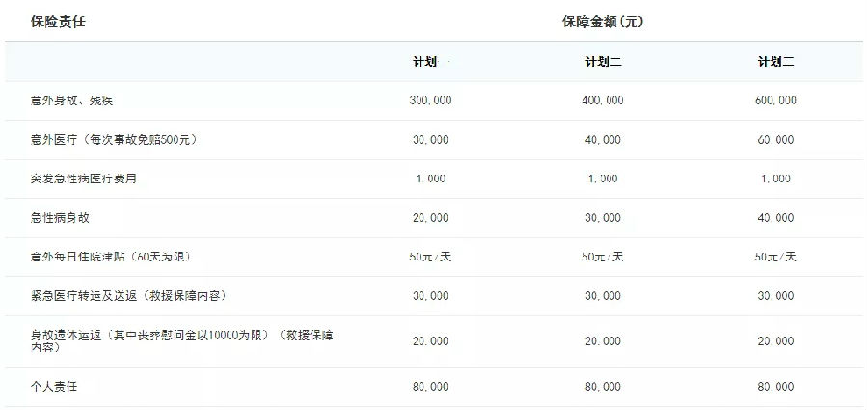
Task: Select the middle column 50元/天 cell
Action: pyautogui.click(x=603, y=257)
